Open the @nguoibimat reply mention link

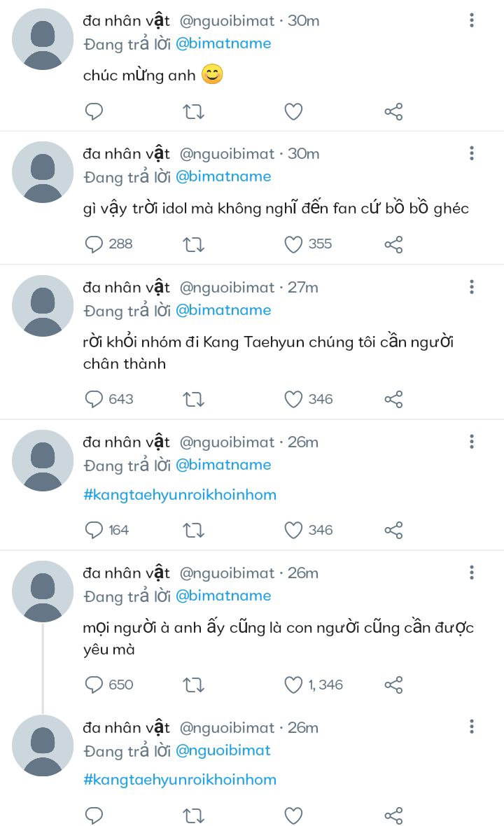pyautogui.click(x=223, y=750)
